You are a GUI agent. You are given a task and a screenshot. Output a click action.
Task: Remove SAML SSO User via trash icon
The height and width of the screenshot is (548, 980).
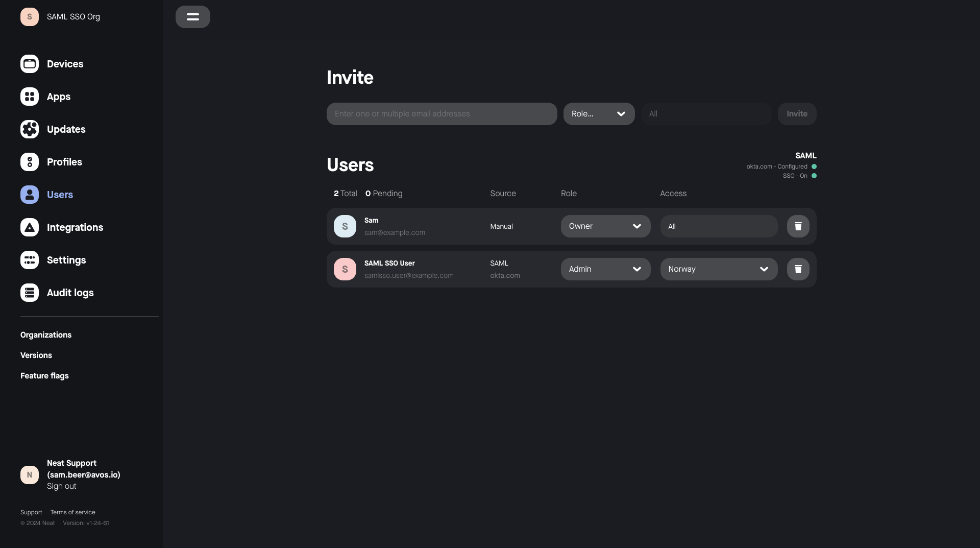pos(798,269)
